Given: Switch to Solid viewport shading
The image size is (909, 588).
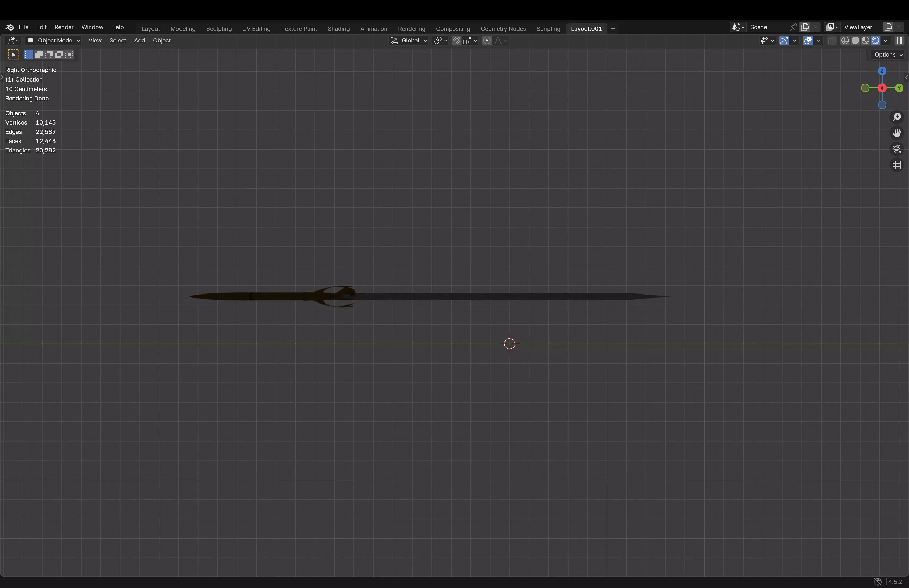Looking at the screenshot, I should click(855, 40).
